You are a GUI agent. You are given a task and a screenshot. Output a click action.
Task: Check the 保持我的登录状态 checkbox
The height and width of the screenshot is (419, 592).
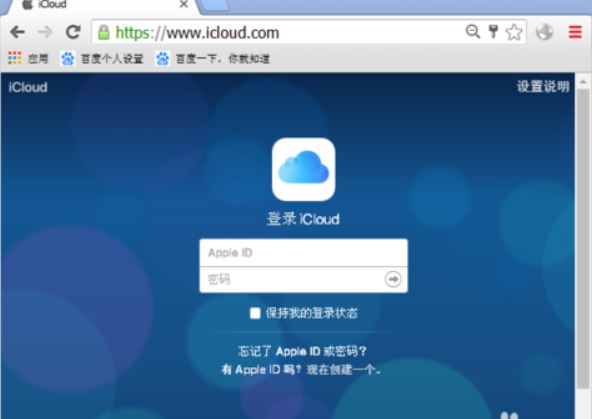click(x=255, y=313)
